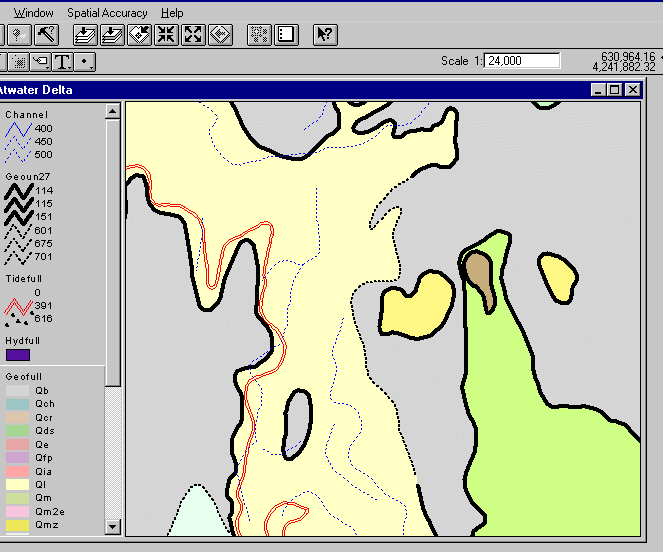Open the Label tool dropdown
The width and height of the screenshot is (663, 552).
click(40, 61)
